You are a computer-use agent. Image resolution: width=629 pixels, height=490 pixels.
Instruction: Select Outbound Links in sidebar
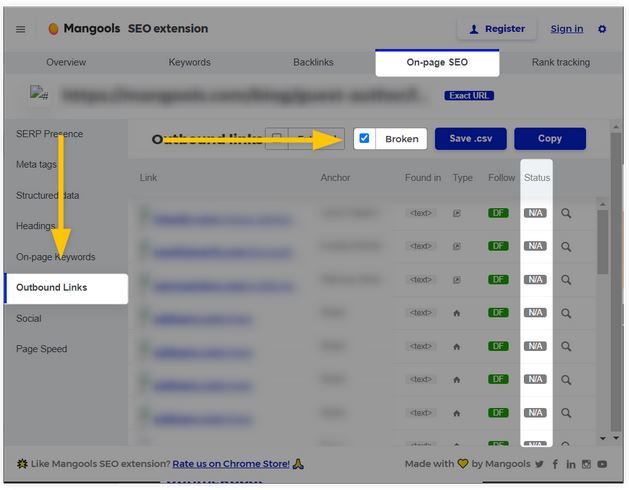(x=66, y=288)
